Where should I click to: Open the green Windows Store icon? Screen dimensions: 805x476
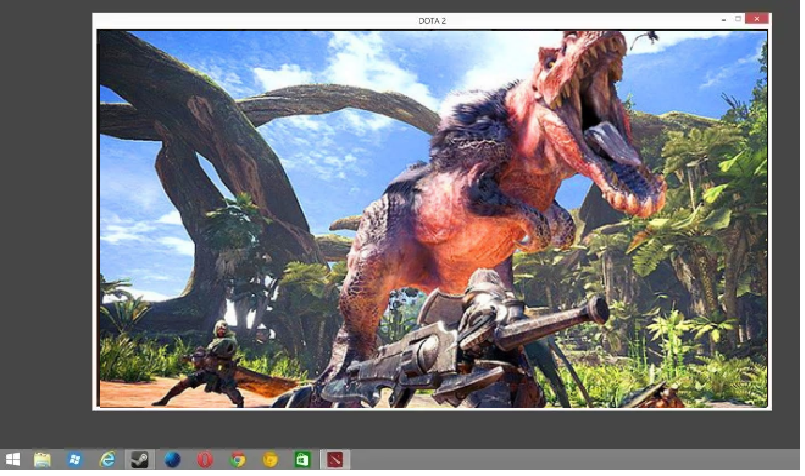click(x=302, y=460)
